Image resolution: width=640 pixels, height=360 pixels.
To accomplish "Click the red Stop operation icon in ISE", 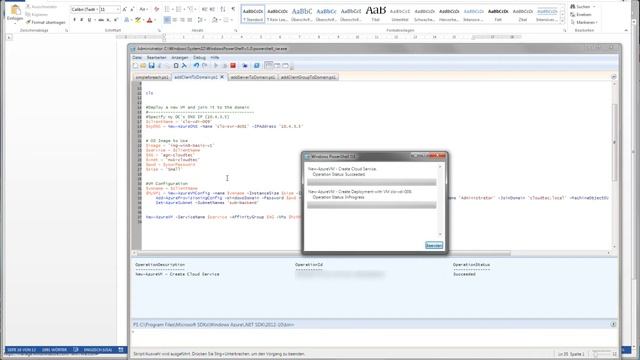I will pyautogui.click(x=233, y=66).
